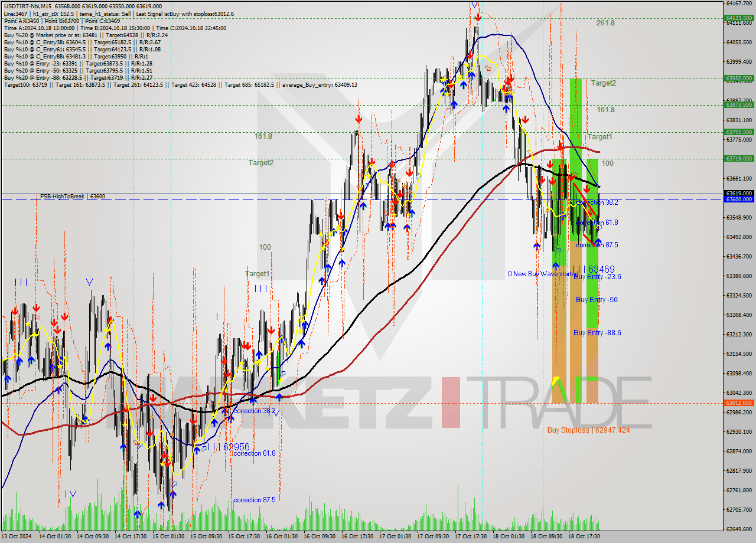Click the 'Buy Entry -50' label
756x543 pixels.
(597, 300)
